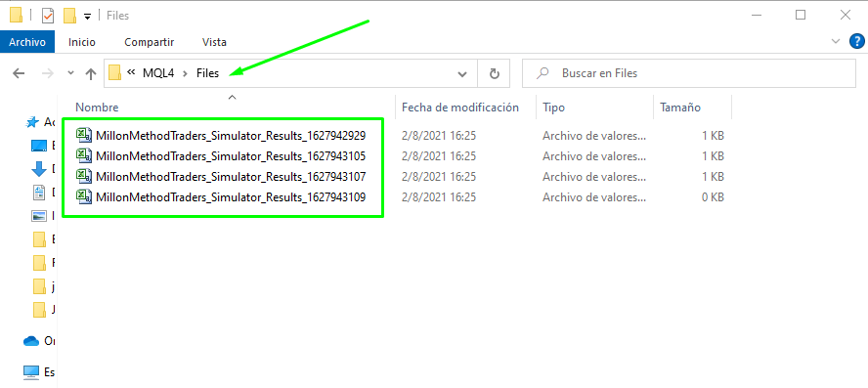Switch to the Inicio tab
The image size is (868, 388).
click(82, 42)
